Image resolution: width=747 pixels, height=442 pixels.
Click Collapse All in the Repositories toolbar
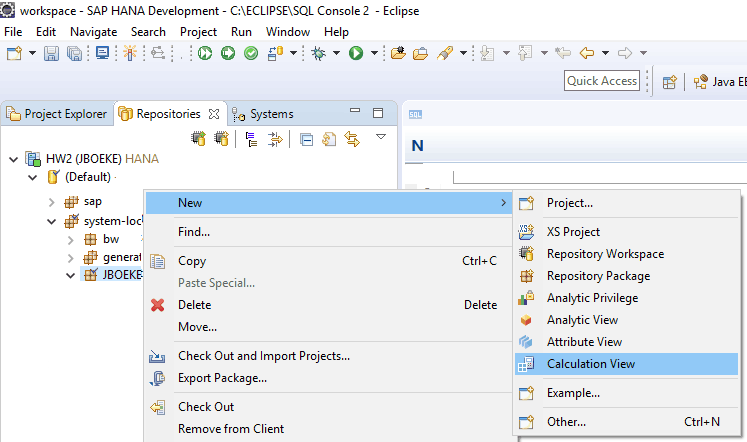[306, 139]
